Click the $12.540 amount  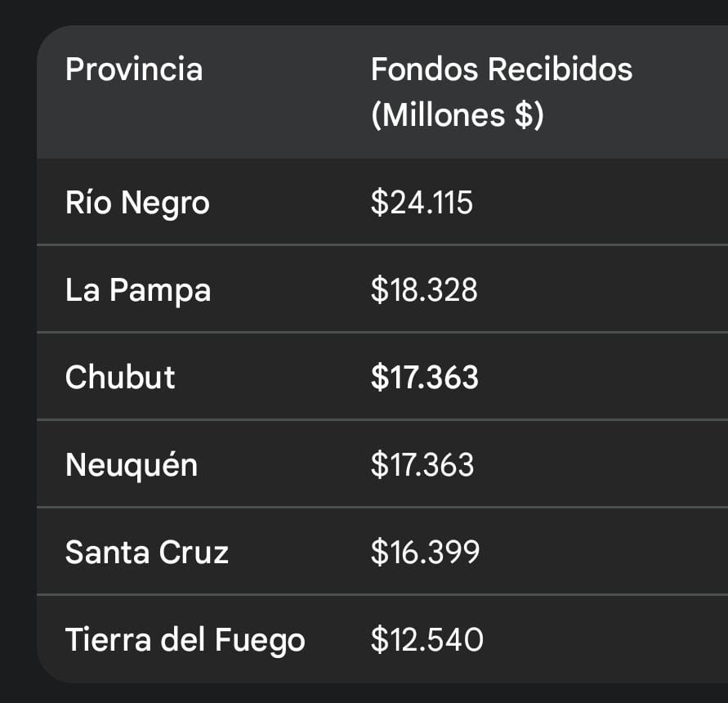click(427, 640)
